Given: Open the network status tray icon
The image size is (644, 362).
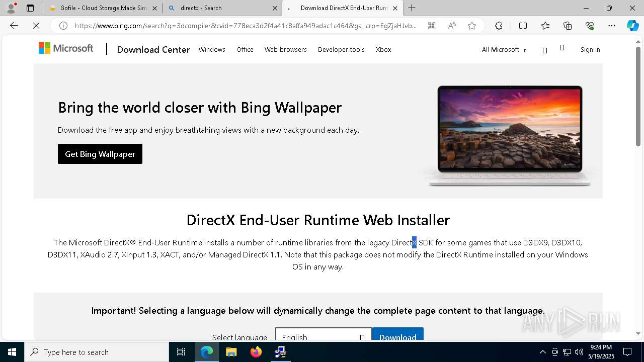Looking at the screenshot, I should (x=567, y=352).
